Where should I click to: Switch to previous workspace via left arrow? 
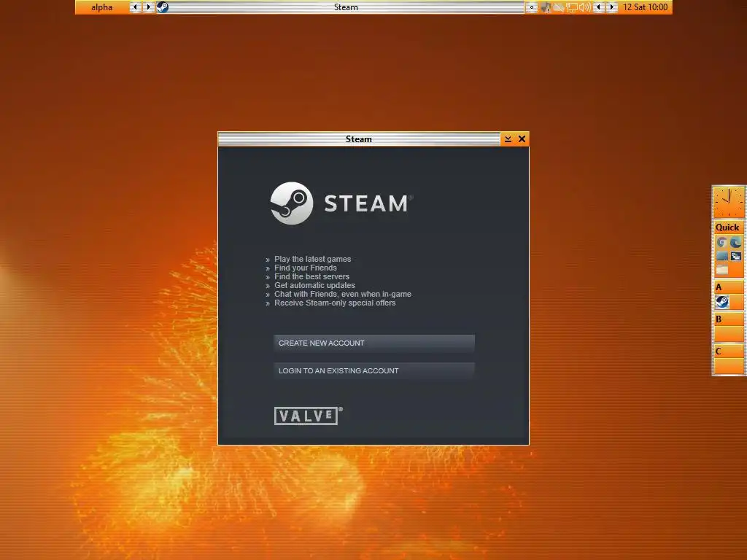coord(135,7)
